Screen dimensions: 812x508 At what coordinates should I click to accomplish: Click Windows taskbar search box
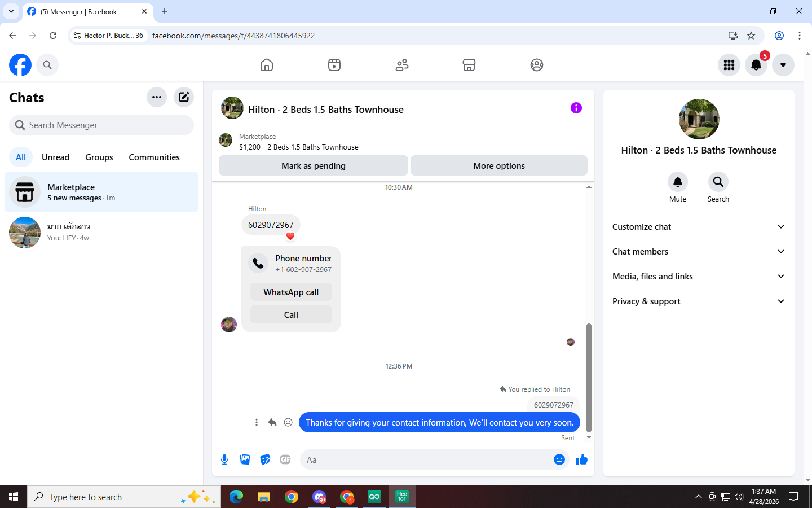pyautogui.click(x=124, y=497)
